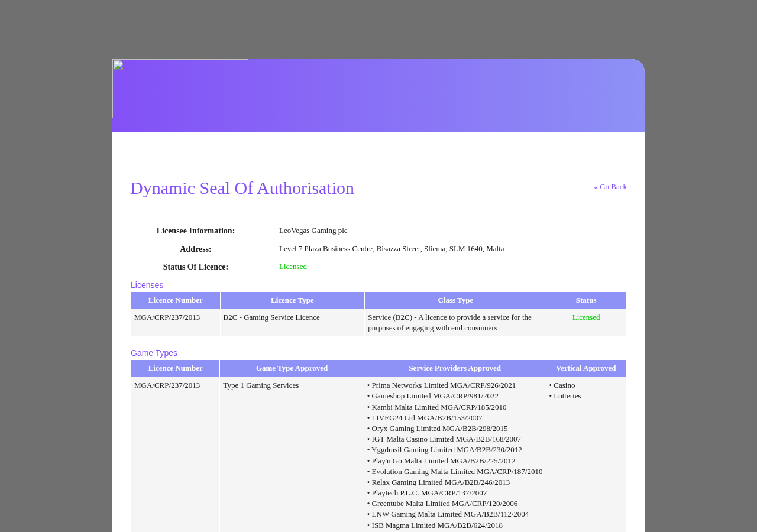The width and height of the screenshot is (757, 532).
Task: Select the Greentube Malta Limited provider entry
Action: [442, 504]
